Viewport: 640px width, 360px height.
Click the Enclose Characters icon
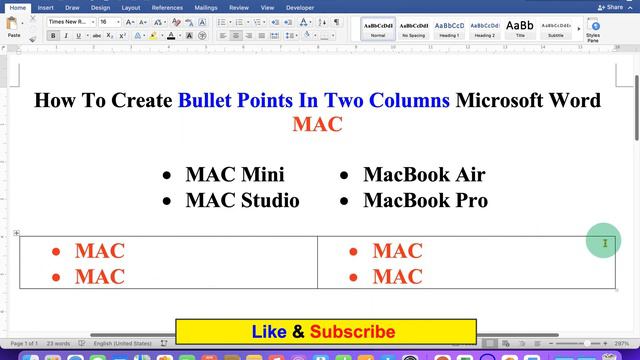pyautogui.click(x=202, y=36)
